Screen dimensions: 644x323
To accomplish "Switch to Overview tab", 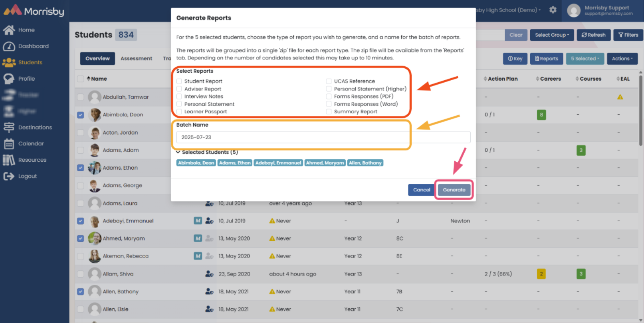I will [97, 58].
